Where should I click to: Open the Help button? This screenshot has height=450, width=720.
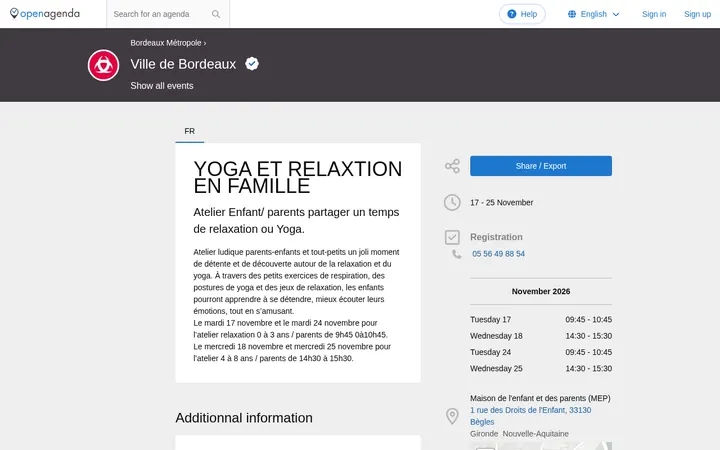[522, 14]
